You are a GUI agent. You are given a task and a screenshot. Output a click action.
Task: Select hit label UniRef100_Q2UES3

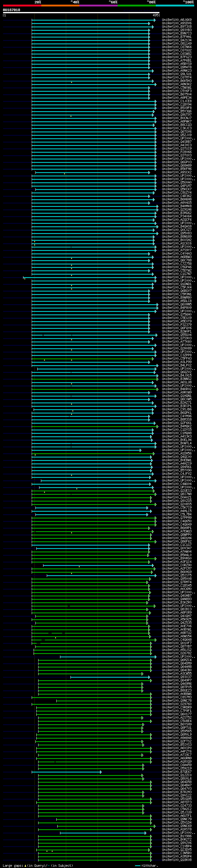click(x=177, y=491)
